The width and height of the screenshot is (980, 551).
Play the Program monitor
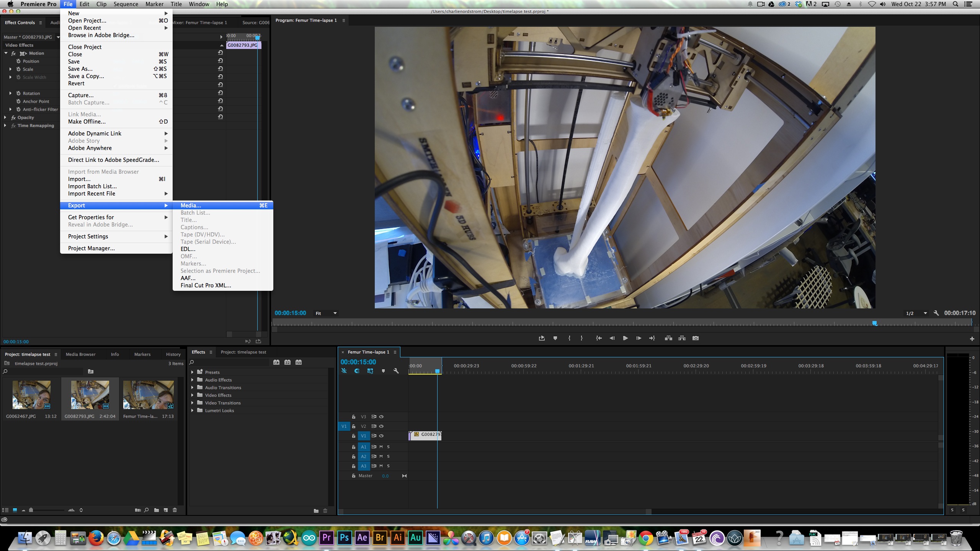point(625,338)
